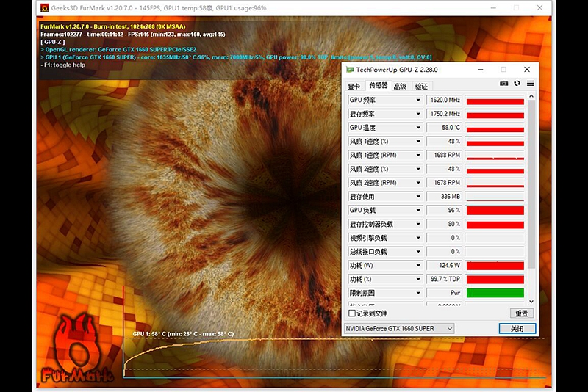Click the green 限制原因 graph bar
The image size is (588, 392).
coord(495,293)
